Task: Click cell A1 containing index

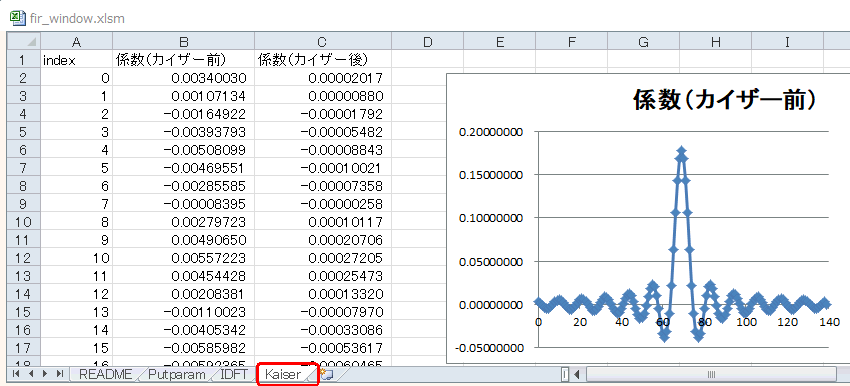Action: pyautogui.click(x=76, y=60)
